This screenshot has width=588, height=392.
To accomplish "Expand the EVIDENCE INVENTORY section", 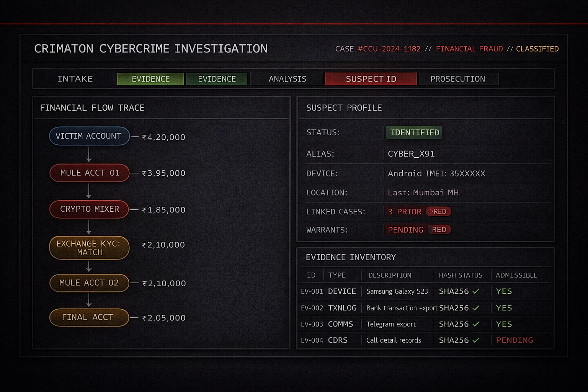I will [x=350, y=257].
